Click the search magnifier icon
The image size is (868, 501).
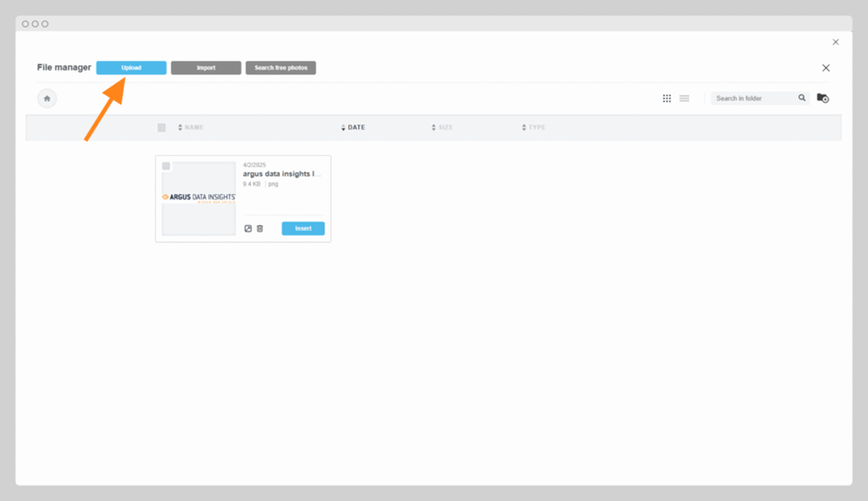point(802,98)
